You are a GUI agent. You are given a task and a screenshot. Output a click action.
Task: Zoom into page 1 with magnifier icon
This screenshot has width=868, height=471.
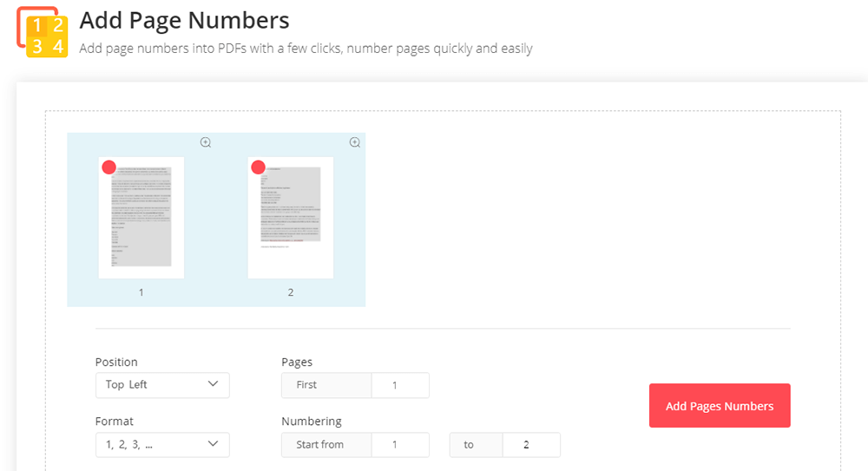point(206,142)
